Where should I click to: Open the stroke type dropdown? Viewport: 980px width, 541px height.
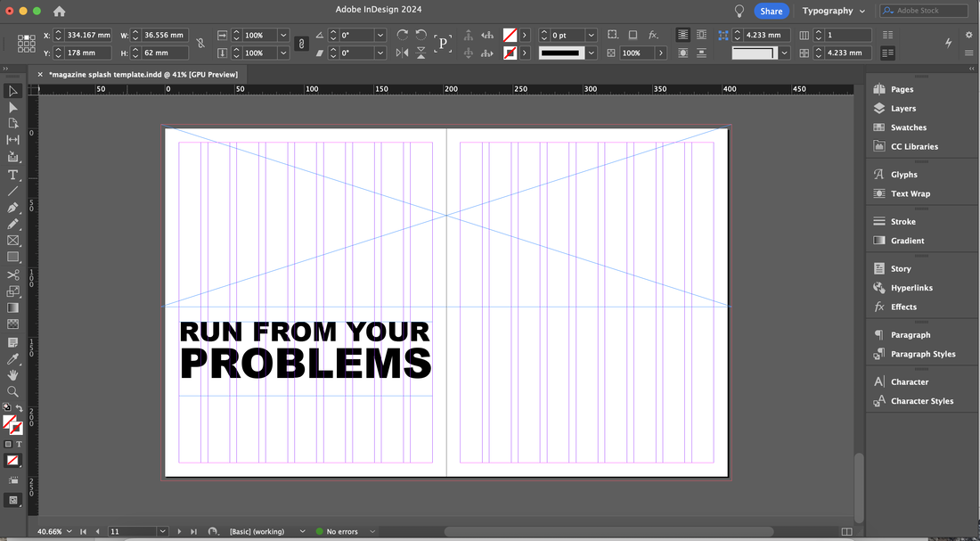pyautogui.click(x=592, y=53)
